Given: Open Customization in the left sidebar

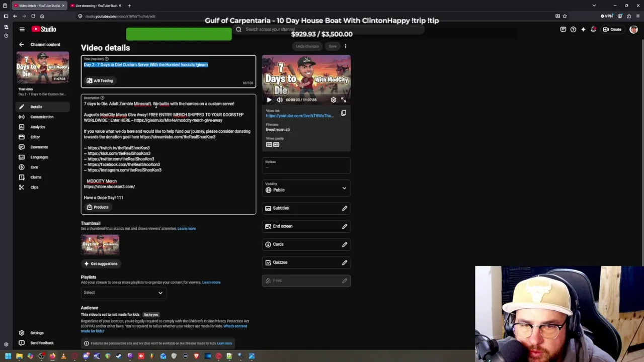Looking at the screenshot, I should 41,117.
